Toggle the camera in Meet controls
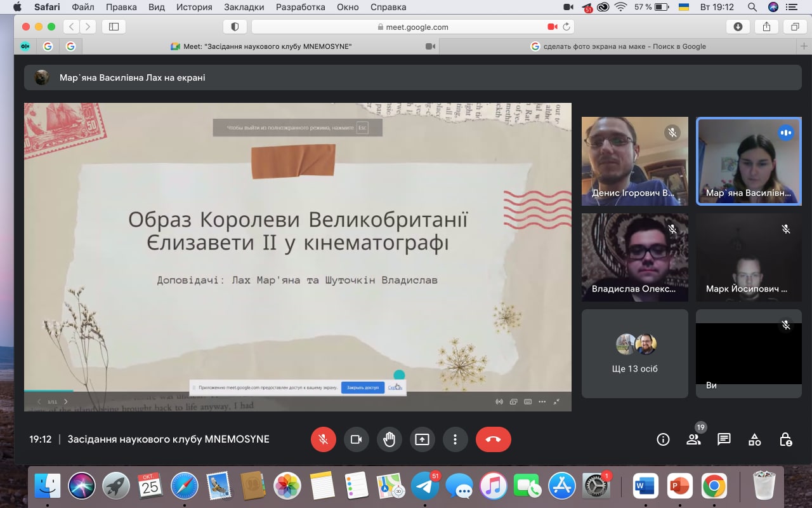This screenshot has width=812, height=508. (356, 439)
